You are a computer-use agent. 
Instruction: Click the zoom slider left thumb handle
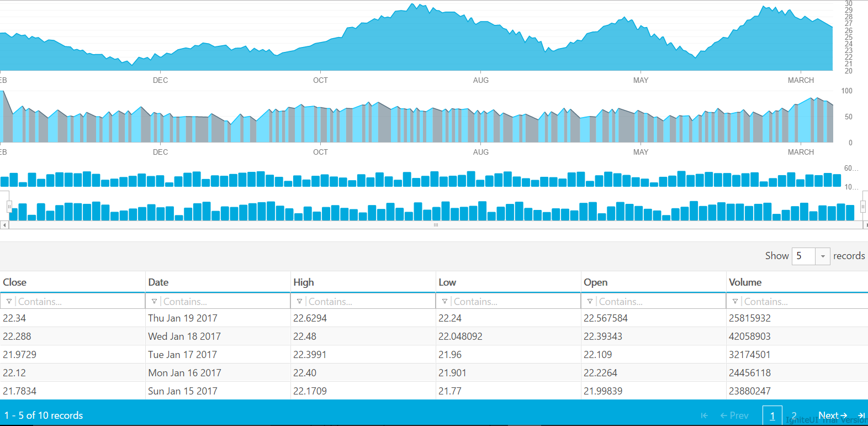click(x=9, y=206)
